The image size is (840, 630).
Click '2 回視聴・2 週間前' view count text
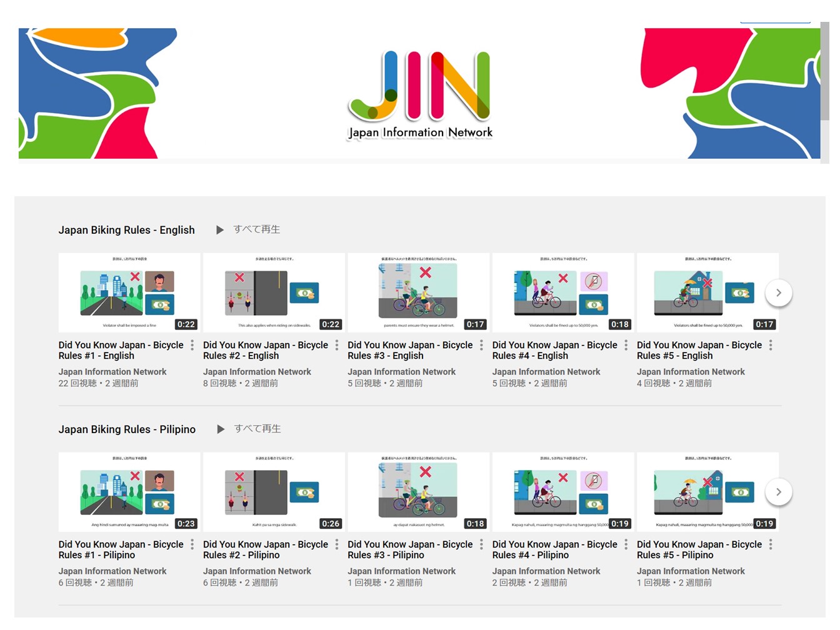530,582
